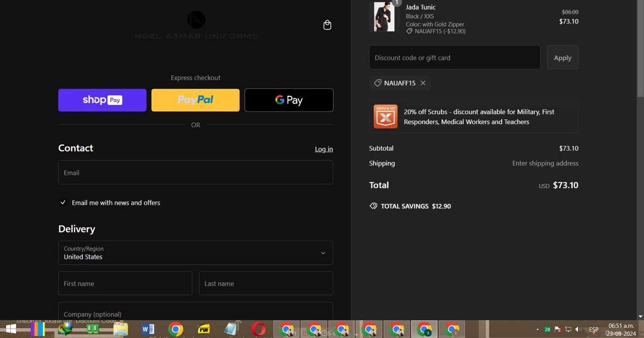This screenshot has height=338, width=644.
Task: Click the Log in link
Action: click(324, 149)
